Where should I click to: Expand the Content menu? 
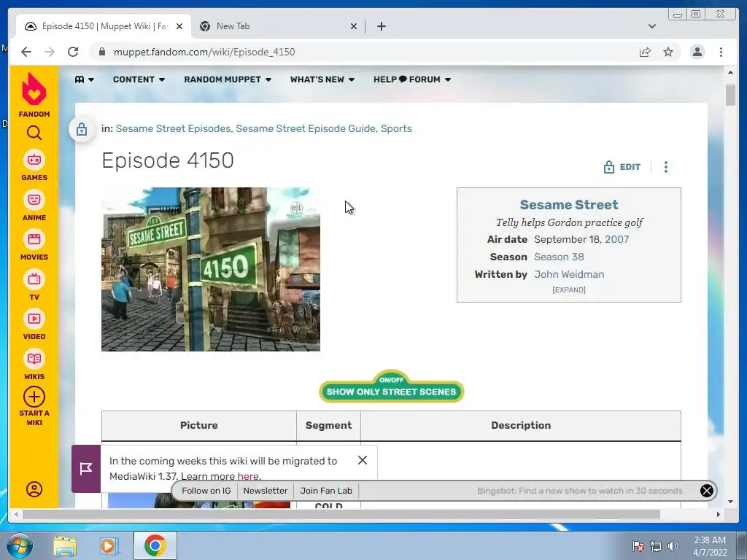click(x=139, y=79)
